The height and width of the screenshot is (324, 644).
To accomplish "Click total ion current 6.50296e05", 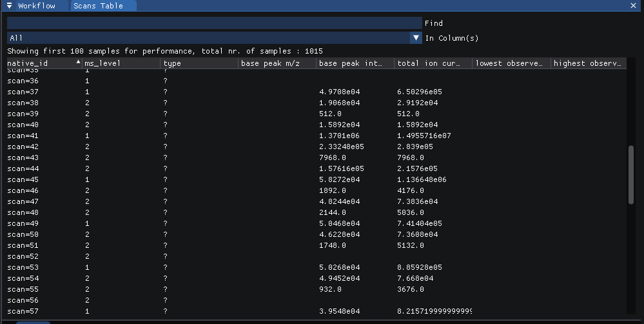I will pyautogui.click(x=419, y=92).
